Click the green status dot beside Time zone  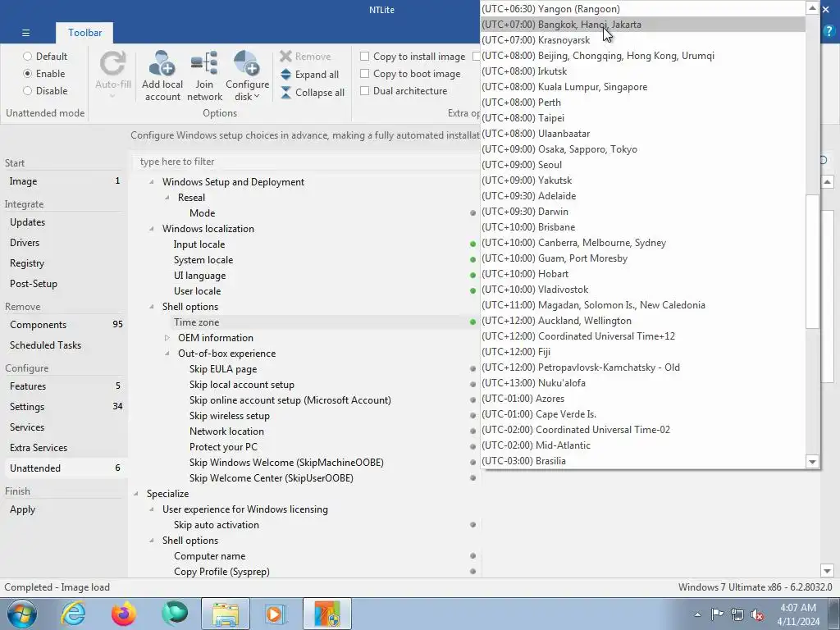(472, 322)
